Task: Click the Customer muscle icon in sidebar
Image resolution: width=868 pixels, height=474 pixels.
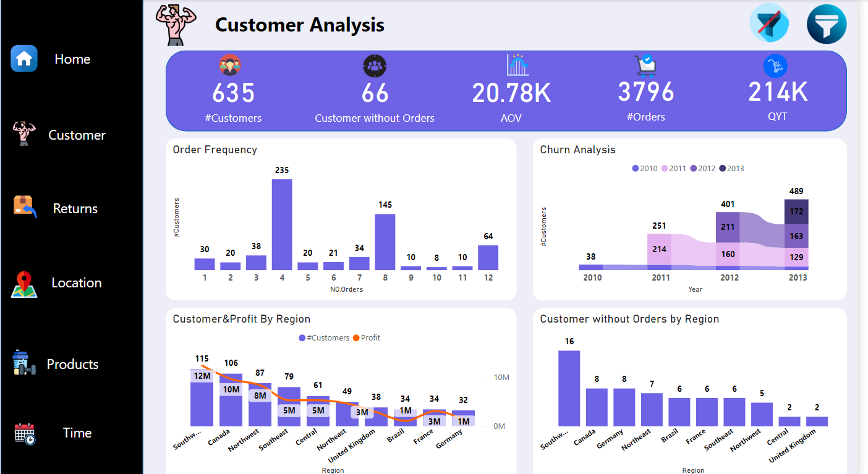Action: point(24,133)
